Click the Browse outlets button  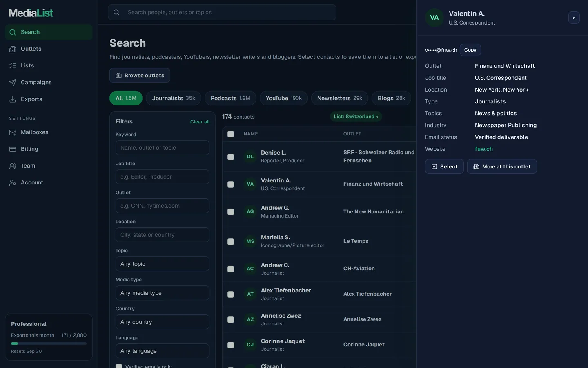[x=140, y=75]
